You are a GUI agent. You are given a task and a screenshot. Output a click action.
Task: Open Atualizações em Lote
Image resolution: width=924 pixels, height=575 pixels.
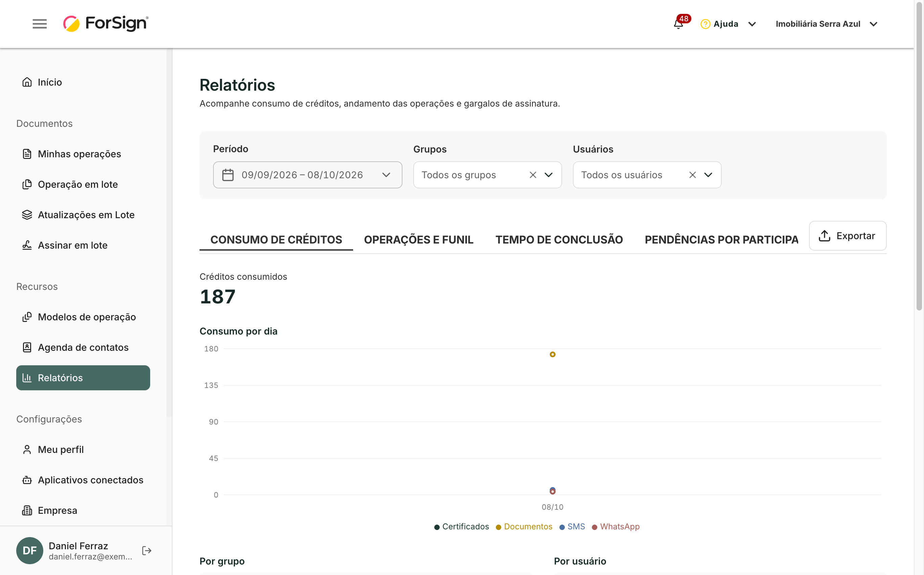[x=83, y=215]
